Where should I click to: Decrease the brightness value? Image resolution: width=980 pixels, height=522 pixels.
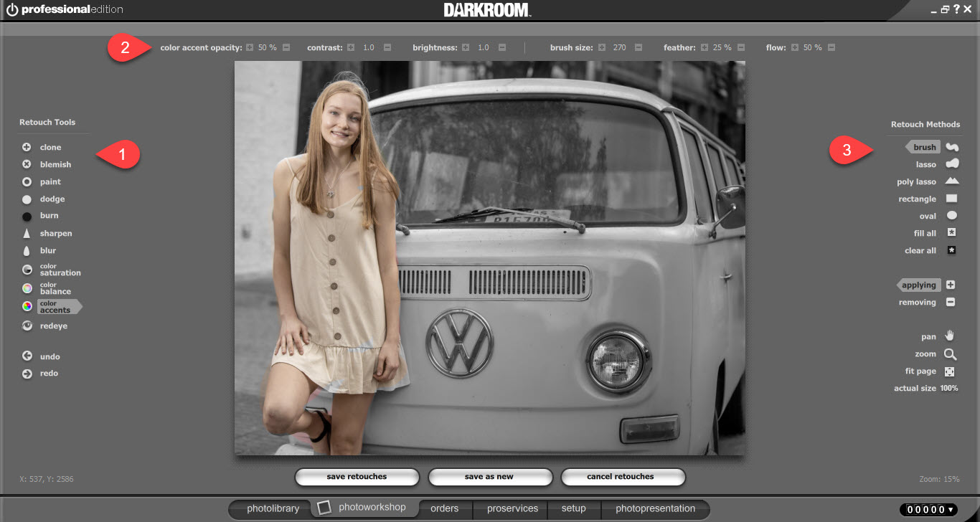point(502,47)
